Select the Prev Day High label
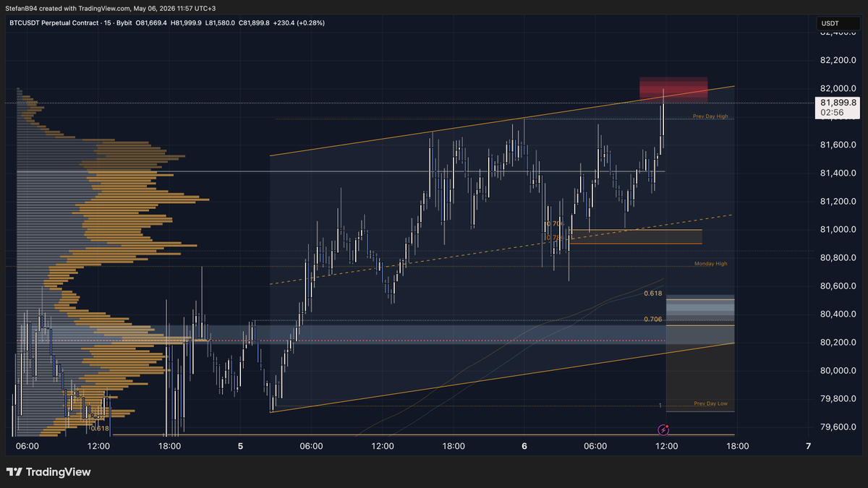 [x=710, y=116]
